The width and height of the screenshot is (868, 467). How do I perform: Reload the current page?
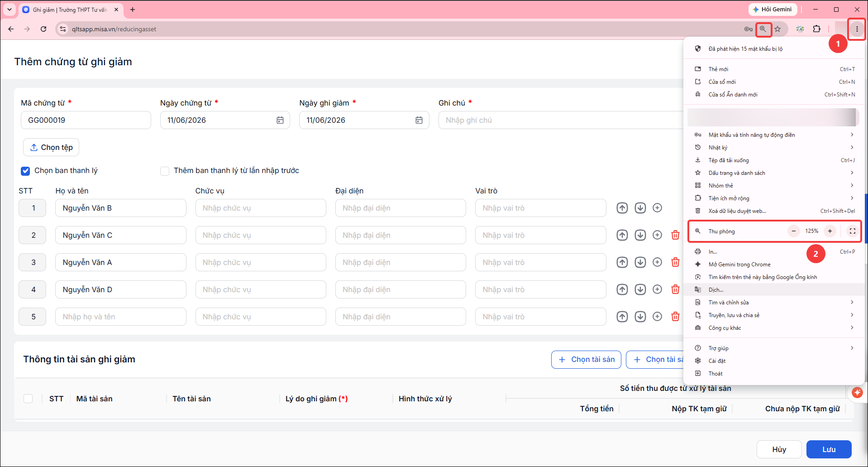(x=43, y=29)
